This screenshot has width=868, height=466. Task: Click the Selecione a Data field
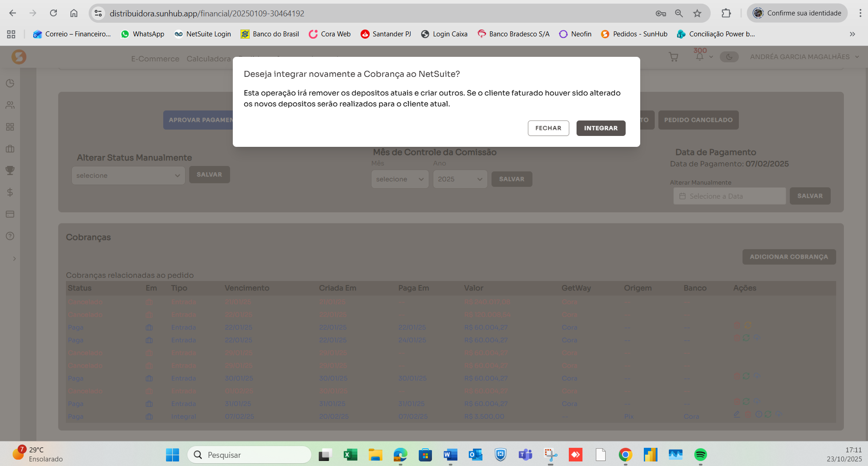pos(729,196)
